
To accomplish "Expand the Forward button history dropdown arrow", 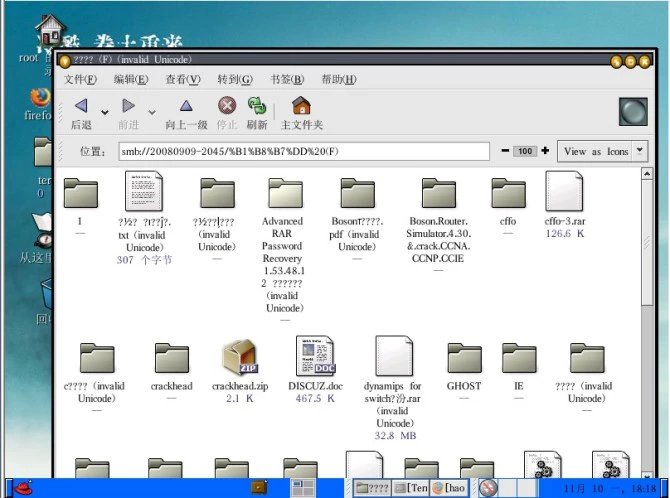I will (x=152, y=111).
